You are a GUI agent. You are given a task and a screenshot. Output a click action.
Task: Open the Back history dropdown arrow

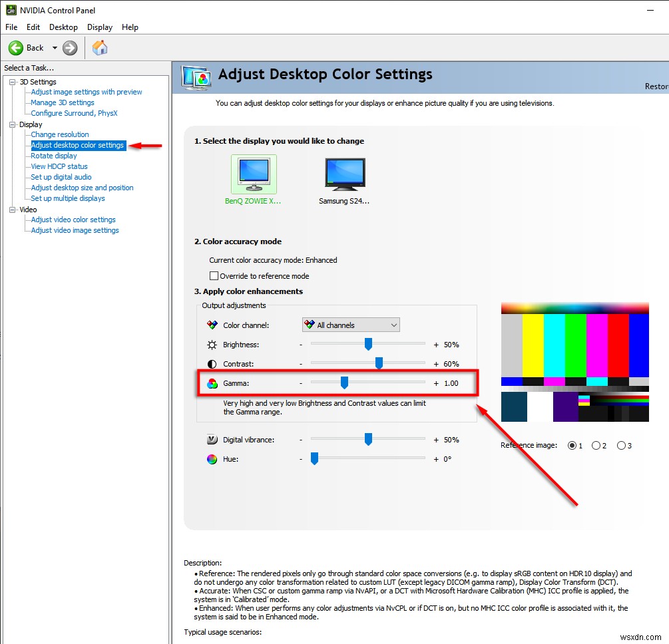click(x=55, y=48)
